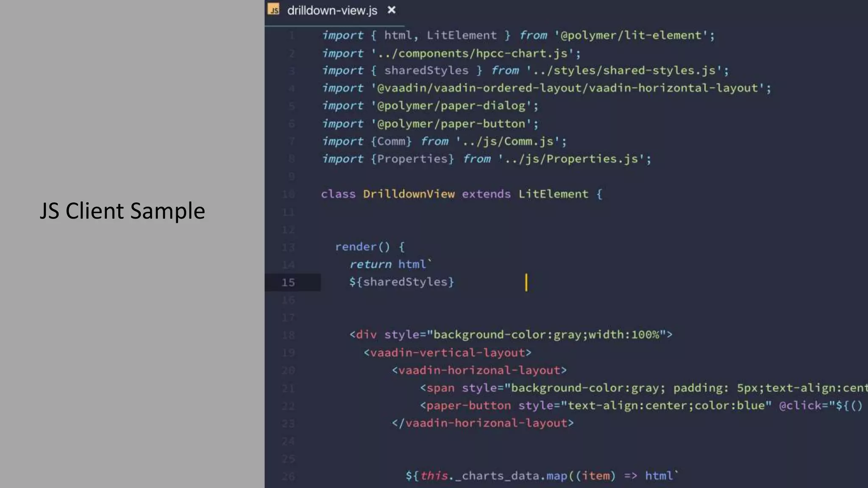868x488 pixels.
Task: Click {Comm} import specifier on line 7
Action: tap(391, 141)
